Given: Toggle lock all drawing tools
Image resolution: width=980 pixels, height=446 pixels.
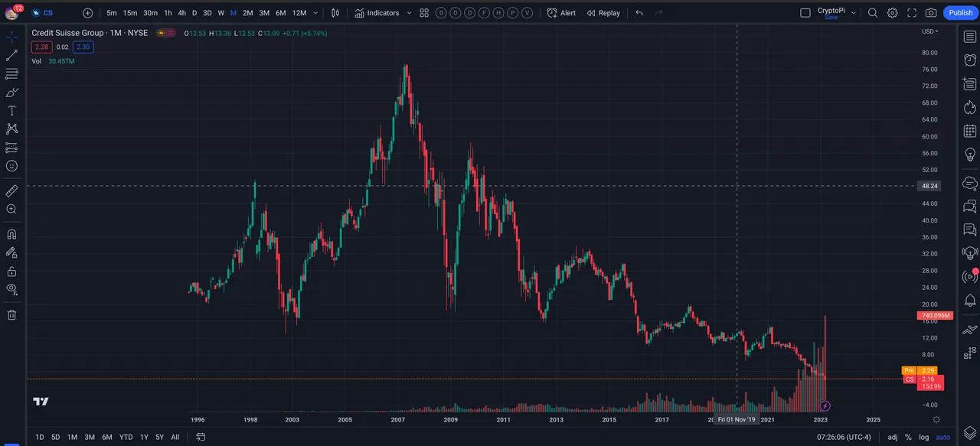Looking at the screenshot, I should pyautogui.click(x=11, y=271).
